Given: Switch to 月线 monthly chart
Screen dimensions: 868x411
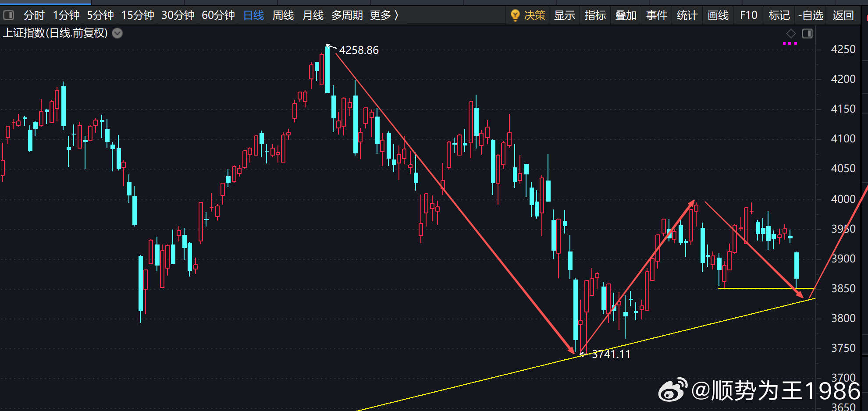Looking at the screenshot, I should coord(313,16).
